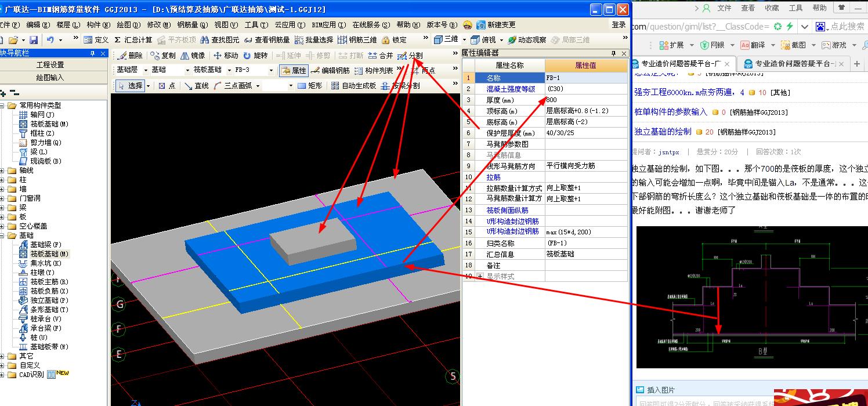
Task: Open the 楼层 menu
Action: (67, 25)
